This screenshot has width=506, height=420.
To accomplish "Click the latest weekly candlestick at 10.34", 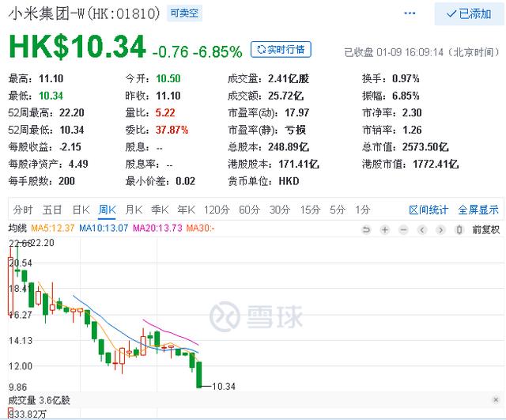I will (x=199, y=374).
